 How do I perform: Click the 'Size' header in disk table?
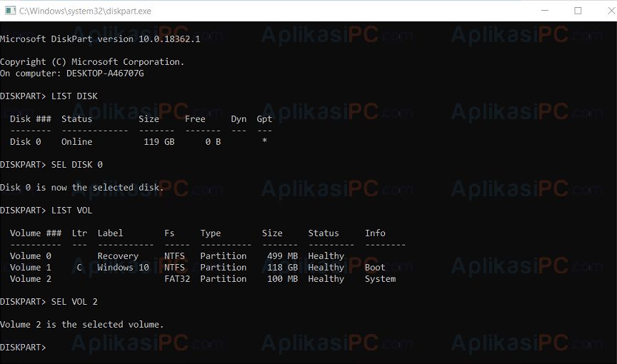pyautogui.click(x=149, y=118)
